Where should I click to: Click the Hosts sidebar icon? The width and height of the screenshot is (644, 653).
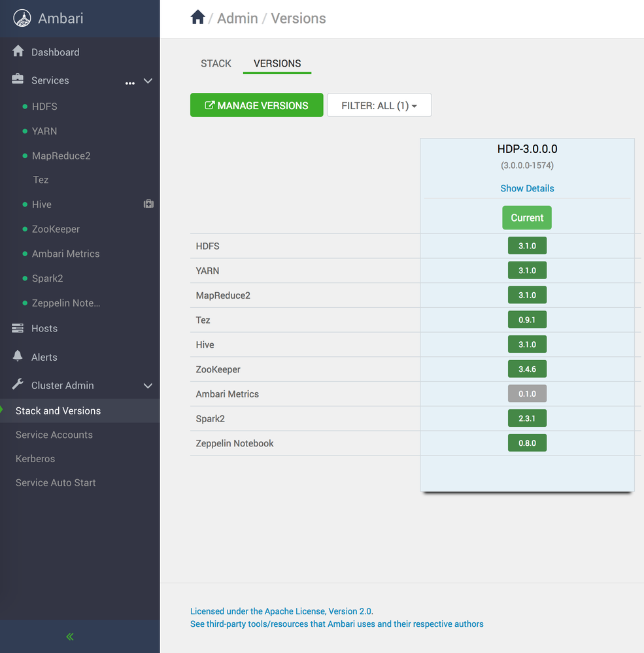18,328
